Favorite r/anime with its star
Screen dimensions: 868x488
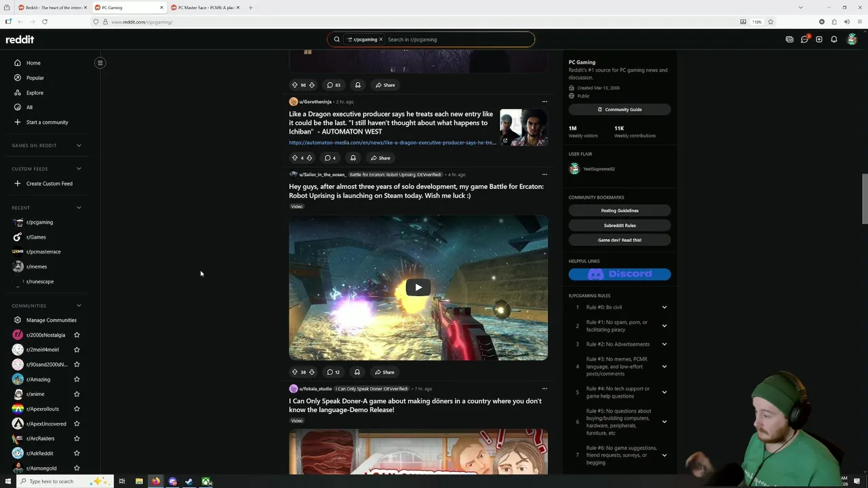coord(77,394)
